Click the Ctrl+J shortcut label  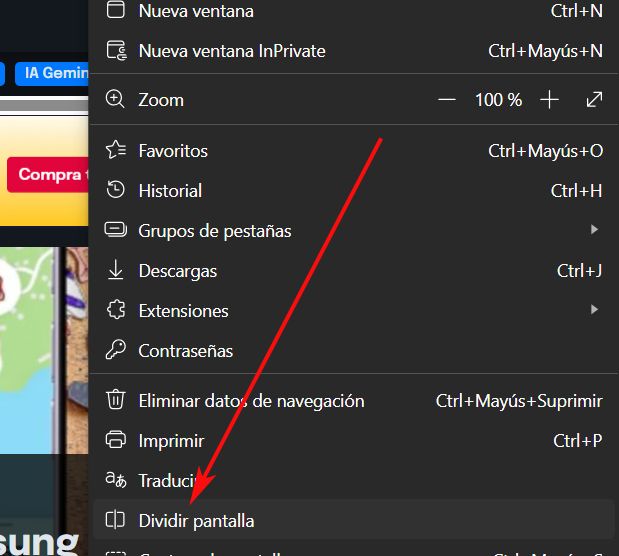[x=579, y=271]
